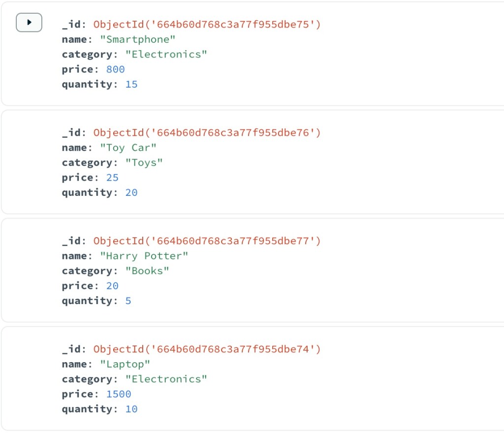This screenshot has height=433, width=504.
Task: Click the ObjectId ending in dbe74
Action: click(207, 349)
